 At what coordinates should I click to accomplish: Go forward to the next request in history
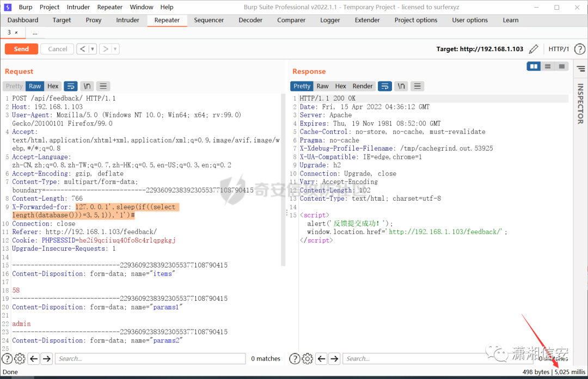(x=106, y=49)
